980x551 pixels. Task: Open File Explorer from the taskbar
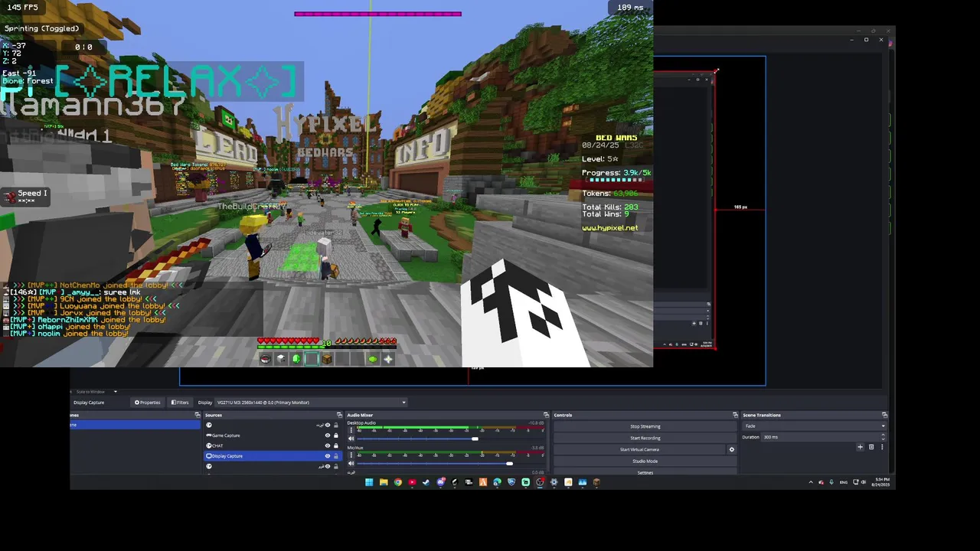click(x=384, y=482)
